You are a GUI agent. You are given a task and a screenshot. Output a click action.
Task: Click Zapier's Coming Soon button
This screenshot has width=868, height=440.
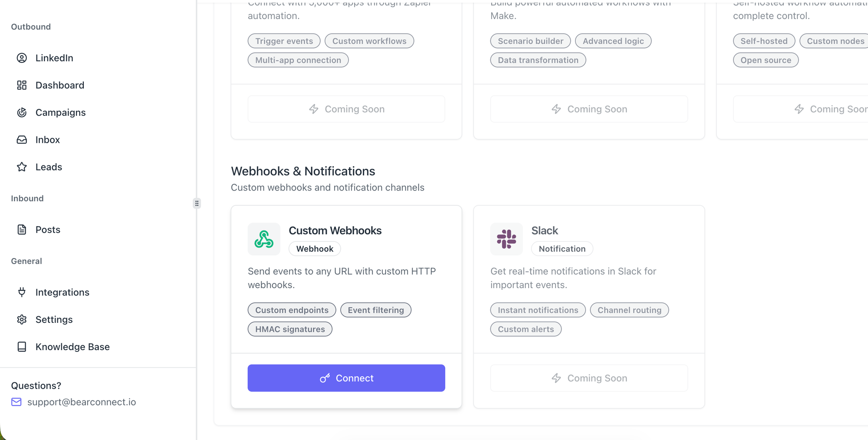346,109
